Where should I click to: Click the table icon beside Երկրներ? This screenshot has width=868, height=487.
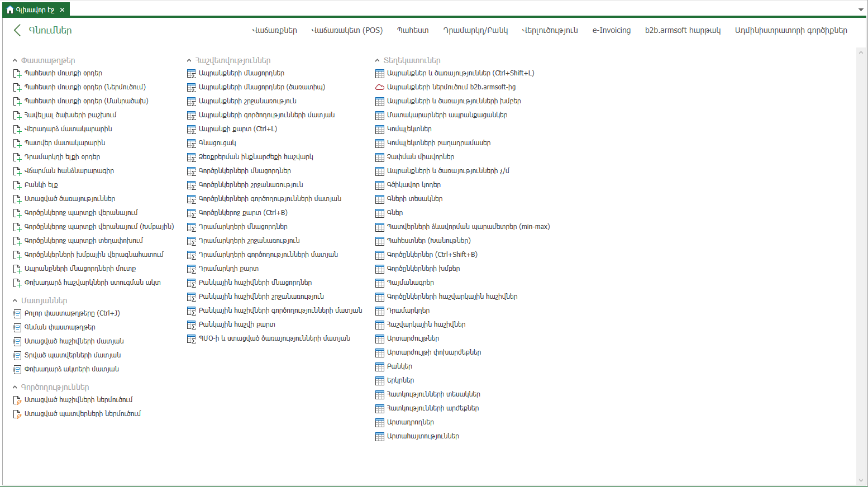point(380,380)
